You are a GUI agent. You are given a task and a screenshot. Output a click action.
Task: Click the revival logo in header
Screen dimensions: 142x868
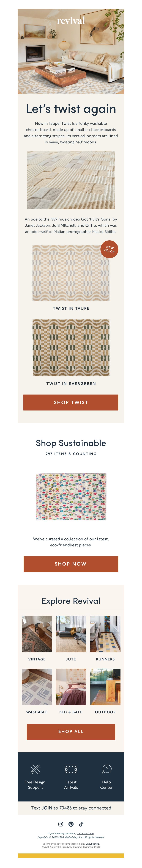71,21
